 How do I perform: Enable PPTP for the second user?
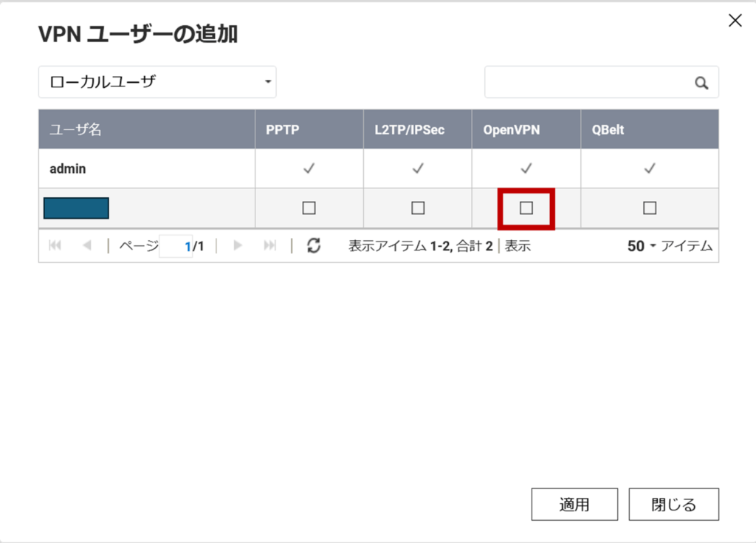tap(309, 208)
